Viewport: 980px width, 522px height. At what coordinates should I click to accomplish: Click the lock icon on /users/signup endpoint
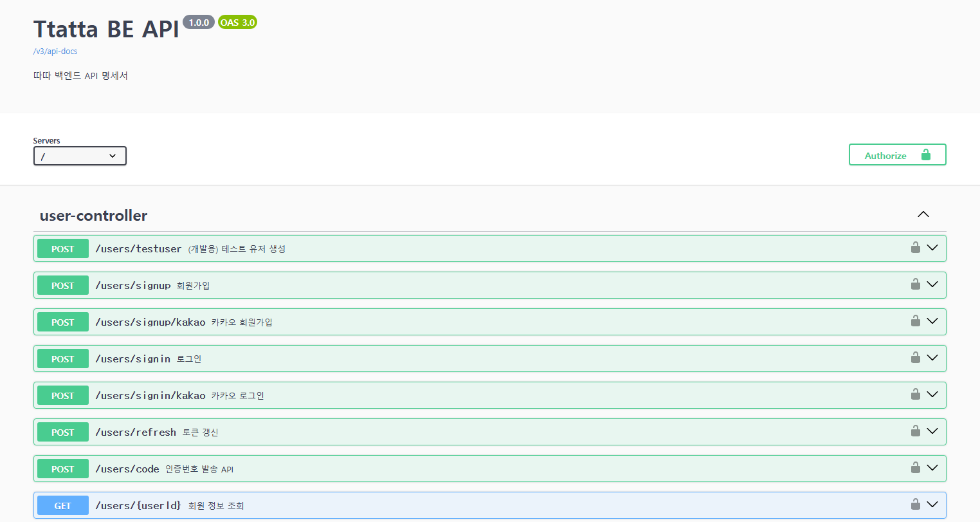915,284
